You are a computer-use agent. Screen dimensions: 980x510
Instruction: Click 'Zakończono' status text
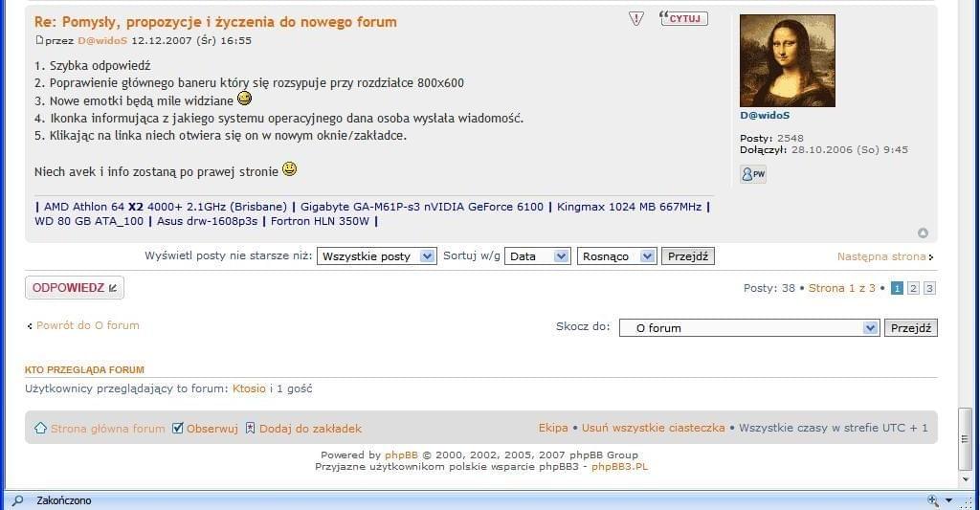[64, 500]
